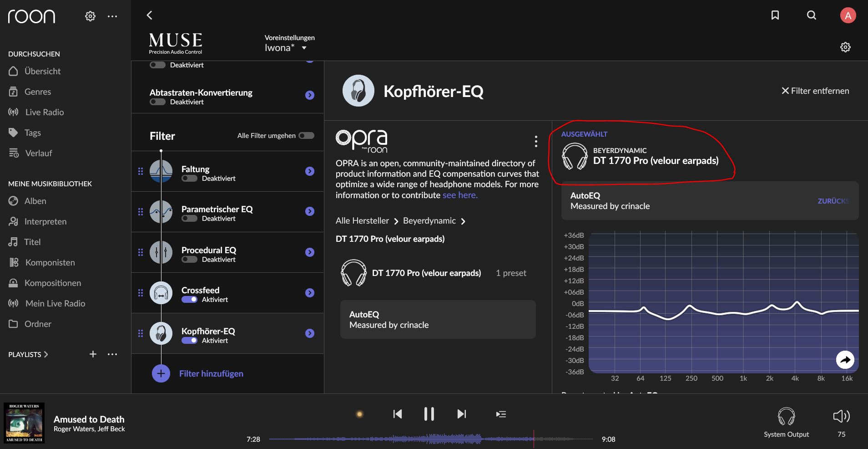Click the Faltung drag handle

coord(141,171)
